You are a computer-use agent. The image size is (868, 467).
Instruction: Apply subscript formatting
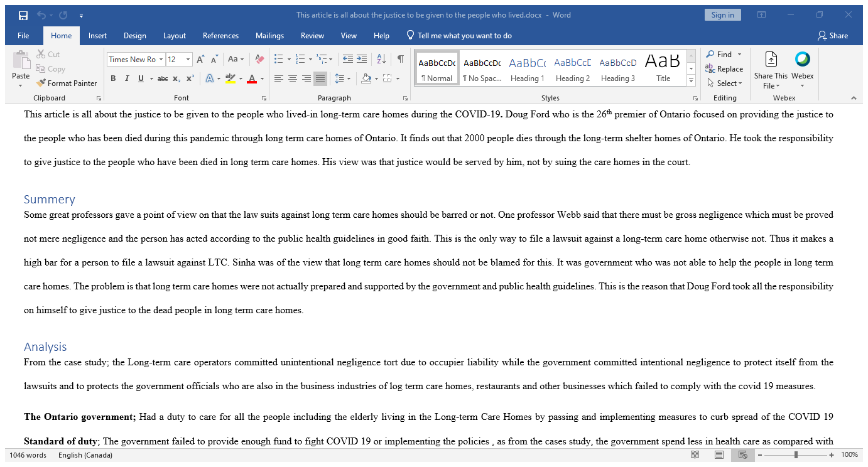pos(176,78)
